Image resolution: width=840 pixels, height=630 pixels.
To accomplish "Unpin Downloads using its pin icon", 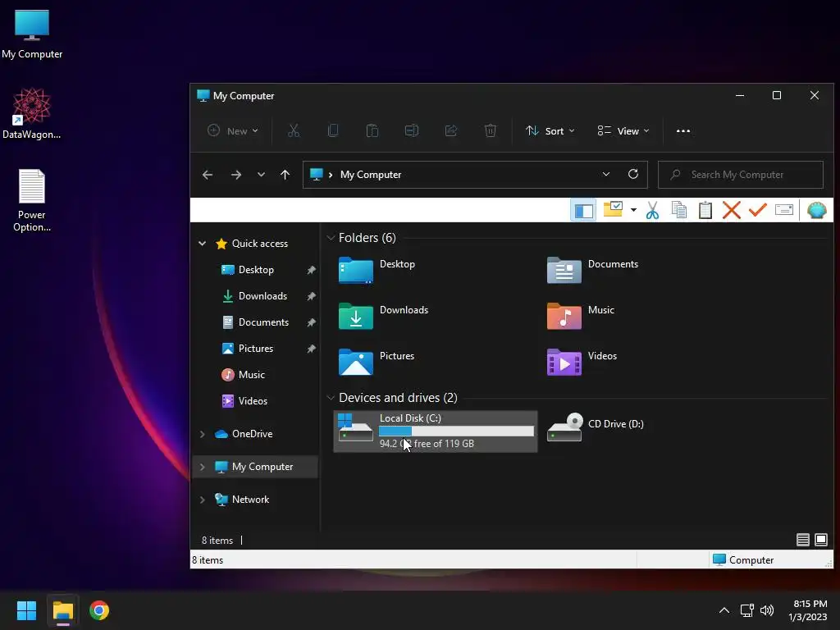I will [311, 296].
